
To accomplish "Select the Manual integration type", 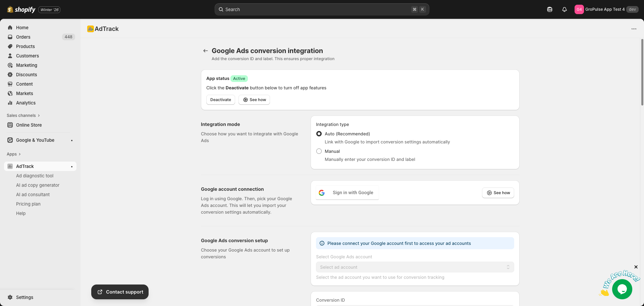I will click(x=319, y=151).
